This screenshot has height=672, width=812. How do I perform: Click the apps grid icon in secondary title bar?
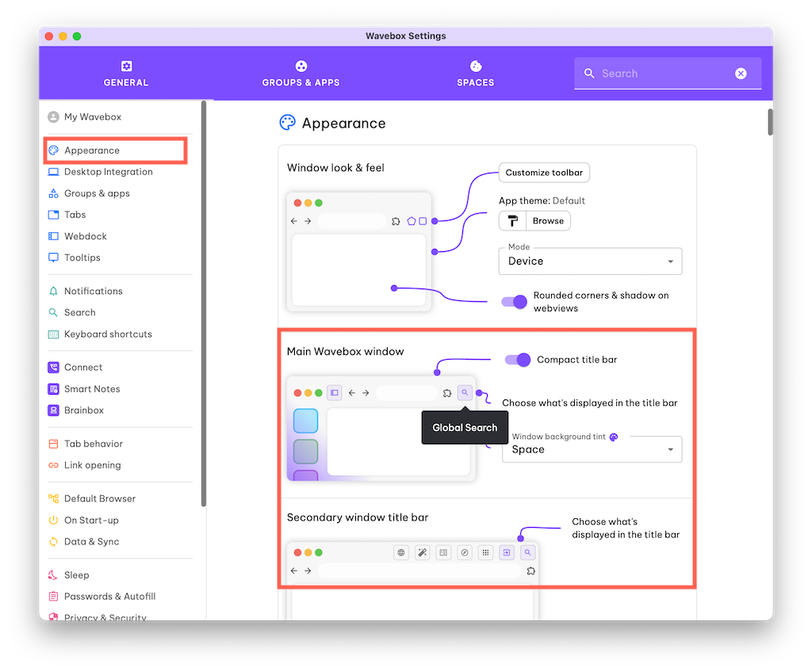click(485, 553)
